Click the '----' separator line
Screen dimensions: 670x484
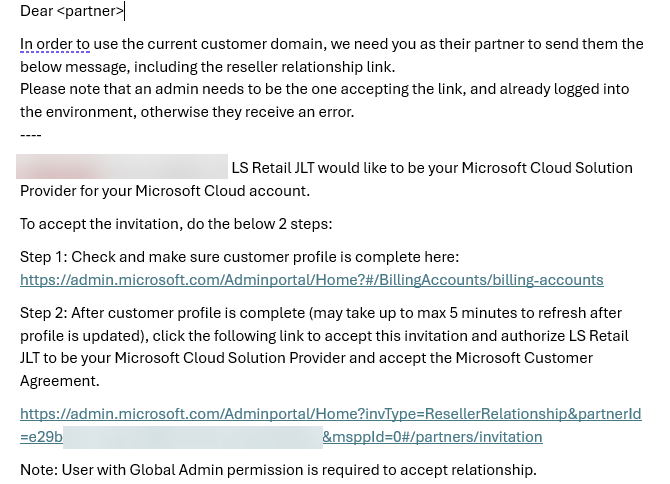(31, 134)
